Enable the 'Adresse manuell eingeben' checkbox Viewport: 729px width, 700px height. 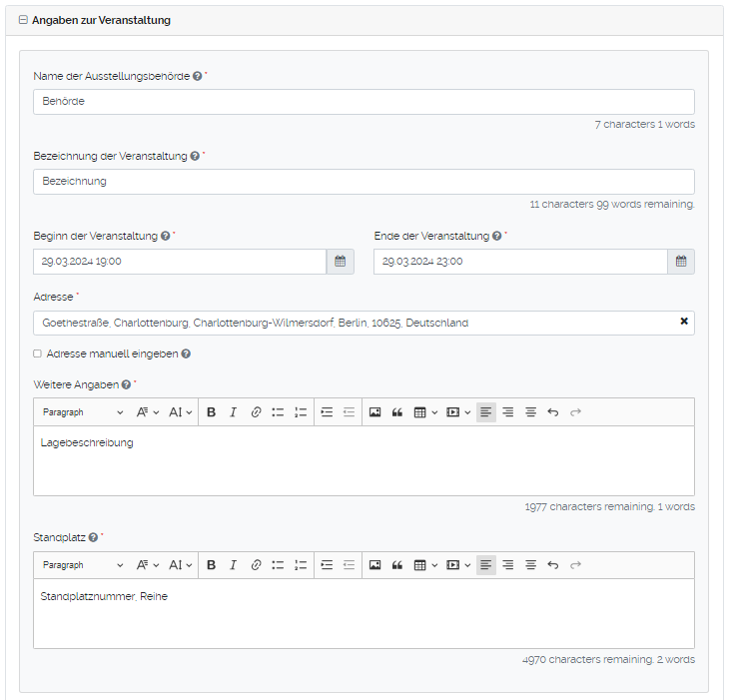click(x=37, y=353)
